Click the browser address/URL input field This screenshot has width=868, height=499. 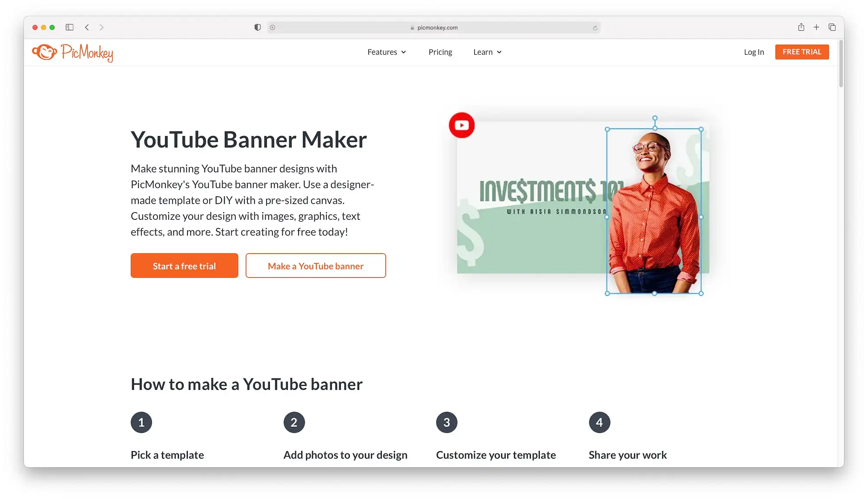click(x=434, y=27)
